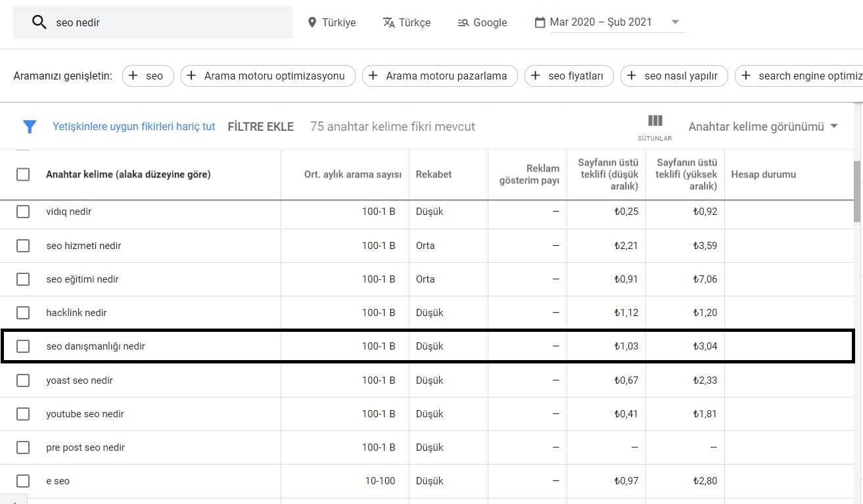Select the Türkiye location setting
This screenshot has height=504, width=863.
[x=332, y=22]
